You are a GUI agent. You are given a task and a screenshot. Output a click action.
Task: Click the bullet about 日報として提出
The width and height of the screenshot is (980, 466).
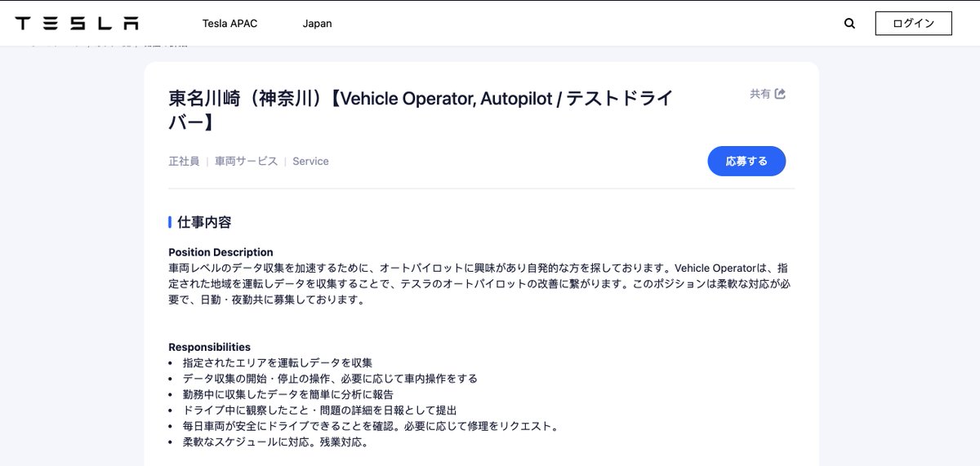(319, 410)
